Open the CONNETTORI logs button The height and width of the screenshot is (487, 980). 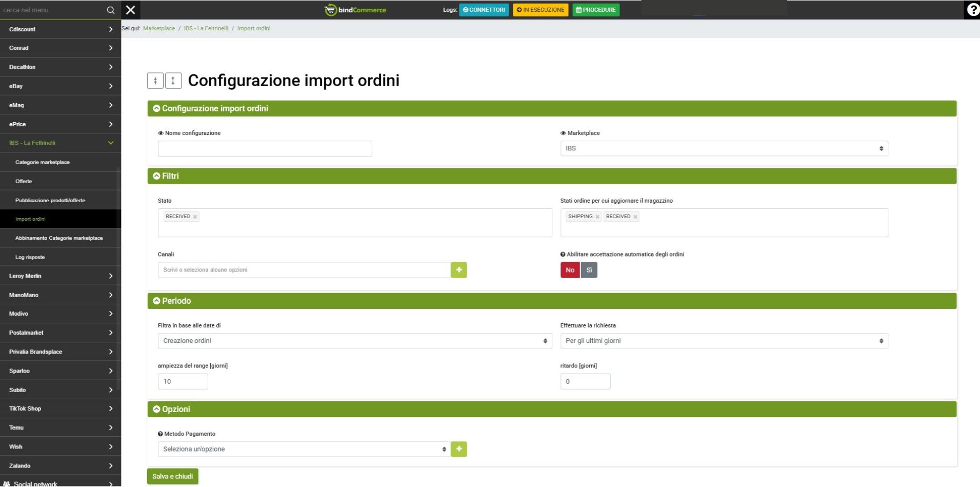484,10
